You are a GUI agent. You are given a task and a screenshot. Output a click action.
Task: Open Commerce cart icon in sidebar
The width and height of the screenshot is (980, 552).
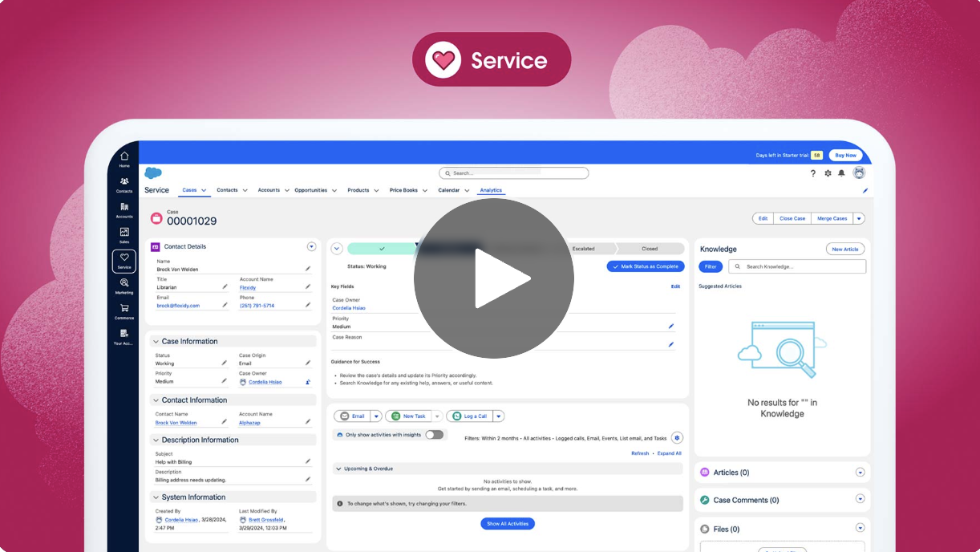[x=124, y=311]
